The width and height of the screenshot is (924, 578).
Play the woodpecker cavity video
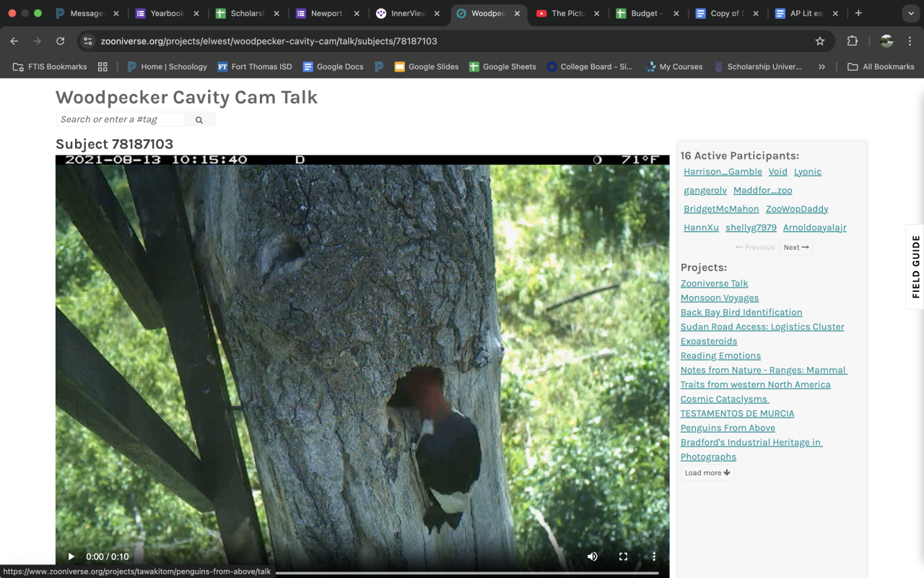click(x=71, y=556)
